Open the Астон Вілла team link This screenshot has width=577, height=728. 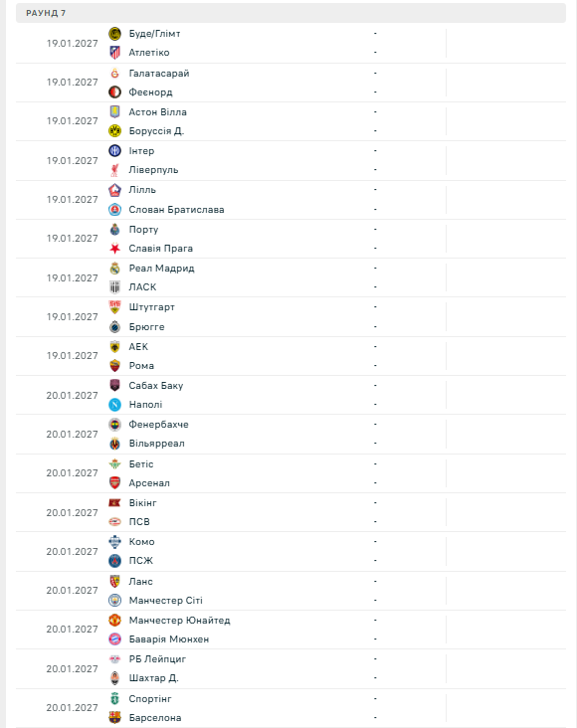point(157,112)
